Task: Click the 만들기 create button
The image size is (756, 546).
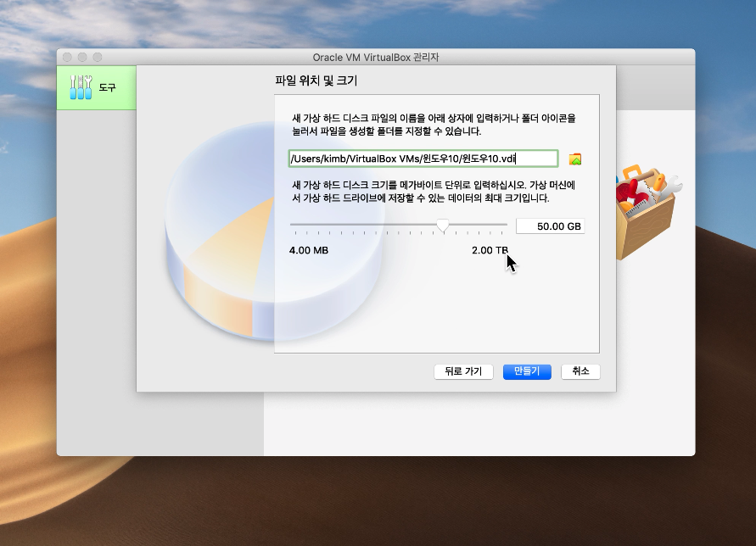Action: click(x=527, y=371)
